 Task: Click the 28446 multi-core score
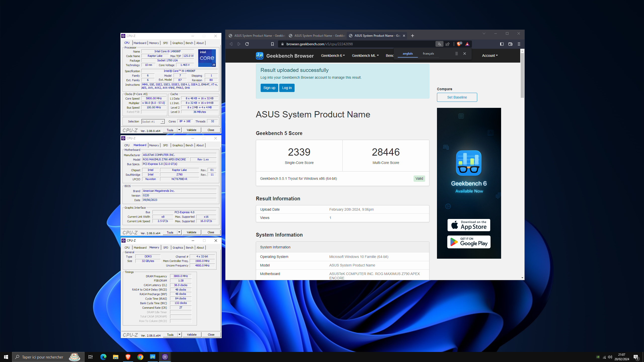coord(386,152)
